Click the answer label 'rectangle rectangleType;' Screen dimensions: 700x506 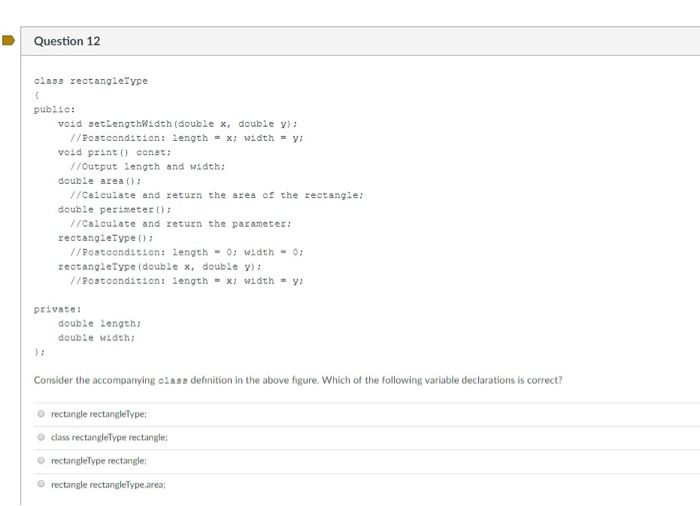click(99, 414)
